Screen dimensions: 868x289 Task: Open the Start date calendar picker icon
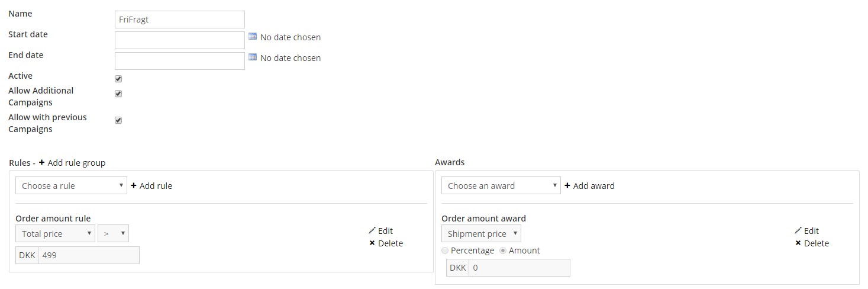[x=253, y=37]
